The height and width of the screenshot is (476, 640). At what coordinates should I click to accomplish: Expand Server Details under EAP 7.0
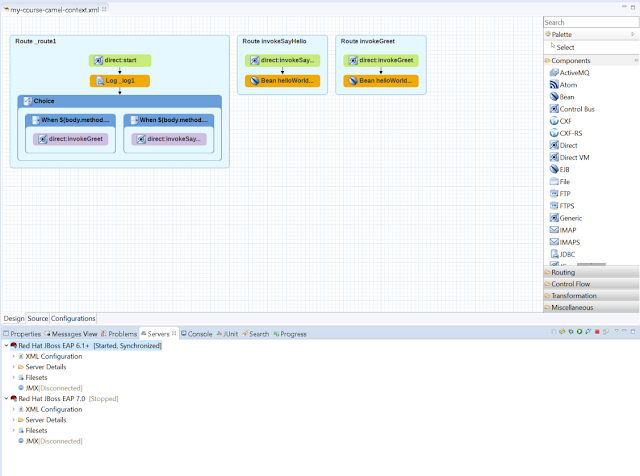tap(13, 420)
